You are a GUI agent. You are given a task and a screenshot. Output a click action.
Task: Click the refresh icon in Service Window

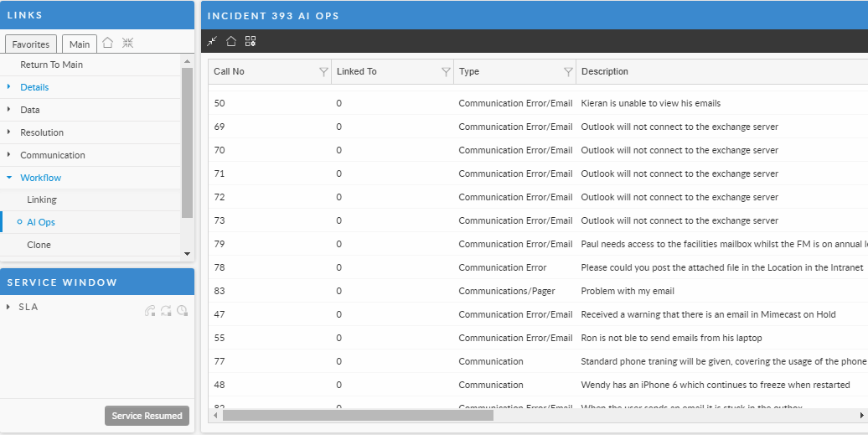[166, 311]
